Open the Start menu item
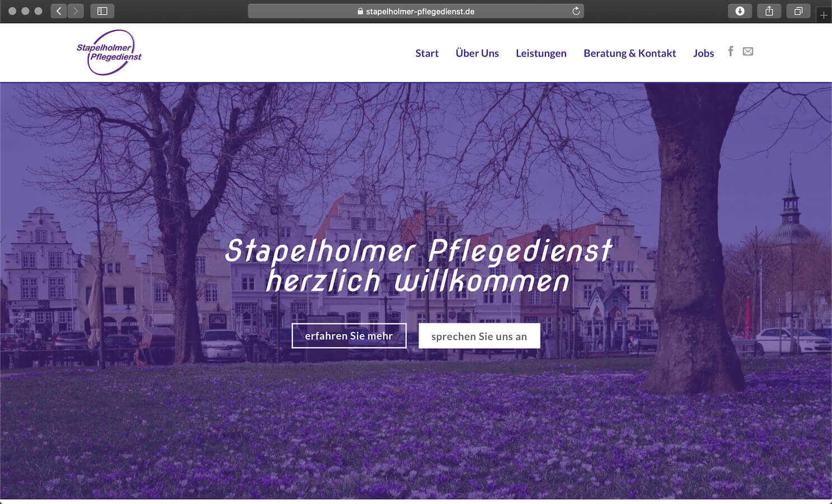The width and height of the screenshot is (832, 504). (x=427, y=53)
